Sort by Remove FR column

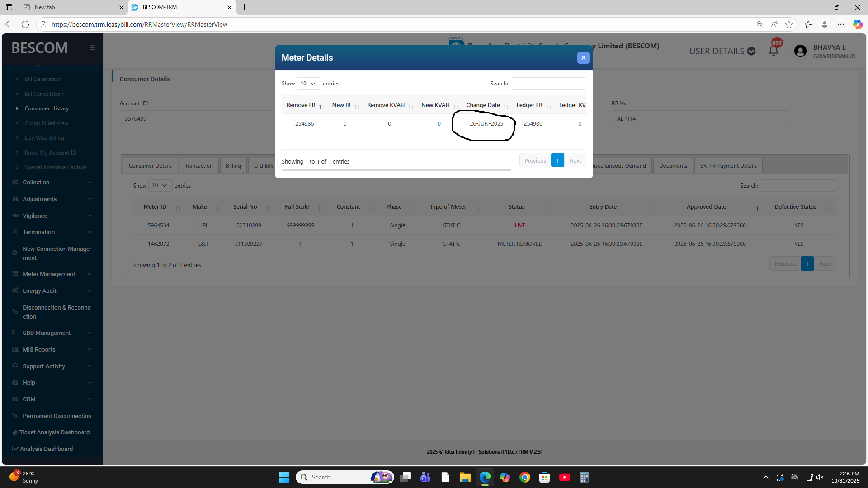point(301,105)
